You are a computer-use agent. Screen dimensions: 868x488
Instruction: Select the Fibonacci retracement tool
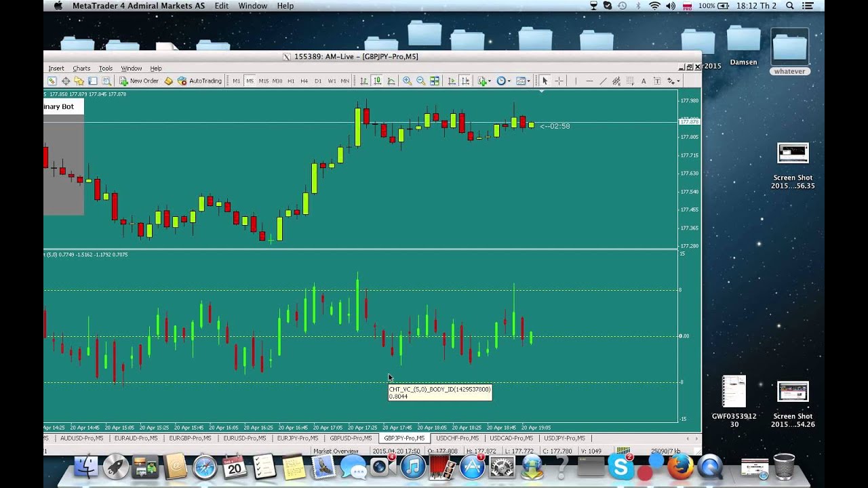pos(630,81)
